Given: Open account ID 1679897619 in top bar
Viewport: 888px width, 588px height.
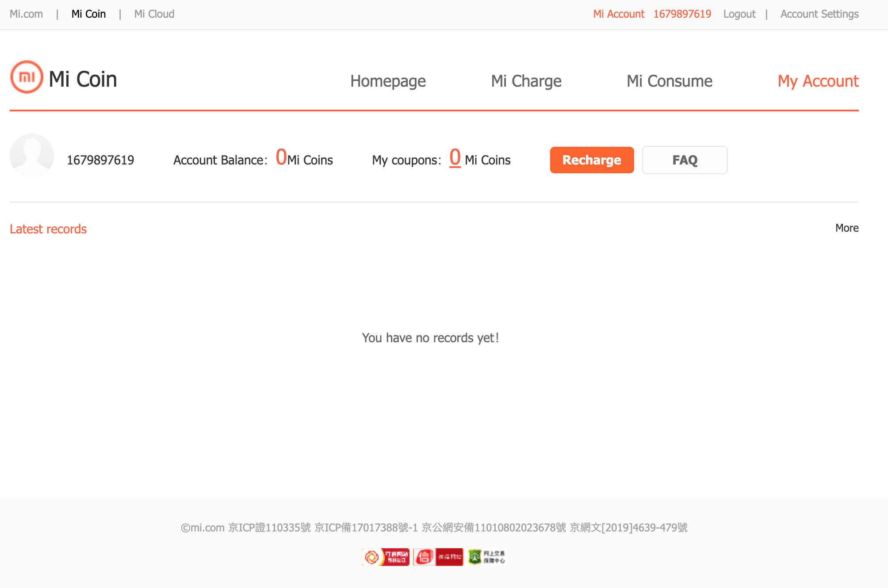Looking at the screenshot, I should click(682, 14).
